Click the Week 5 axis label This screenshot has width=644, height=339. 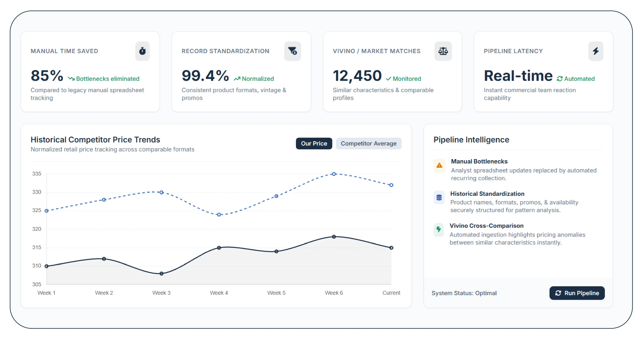click(276, 293)
